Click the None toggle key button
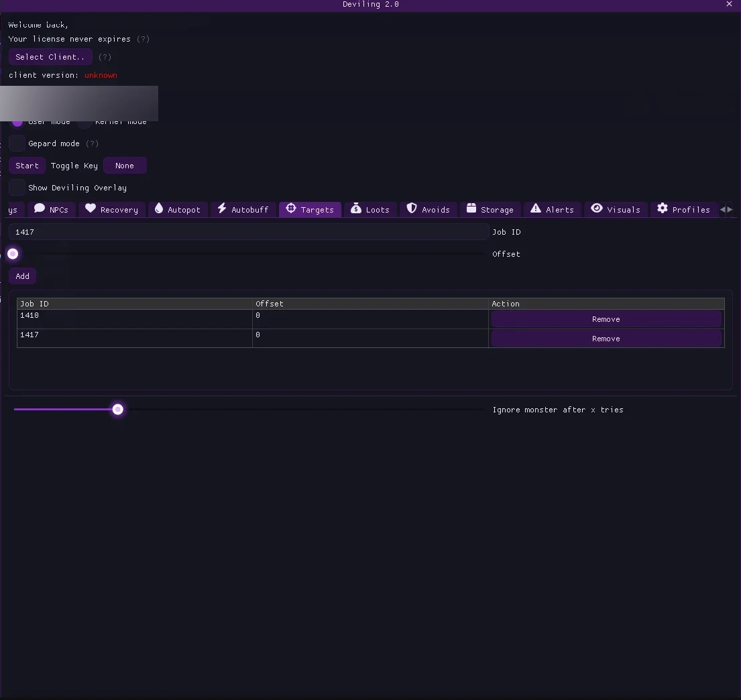741x700 pixels. tap(125, 166)
